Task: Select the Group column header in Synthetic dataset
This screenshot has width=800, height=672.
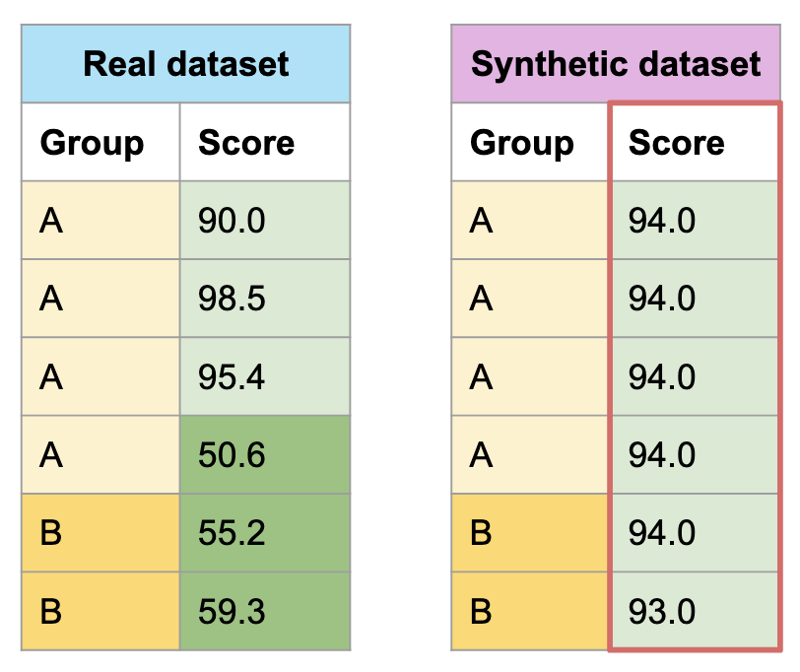Action: pyautogui.click(x=530, y=143)
